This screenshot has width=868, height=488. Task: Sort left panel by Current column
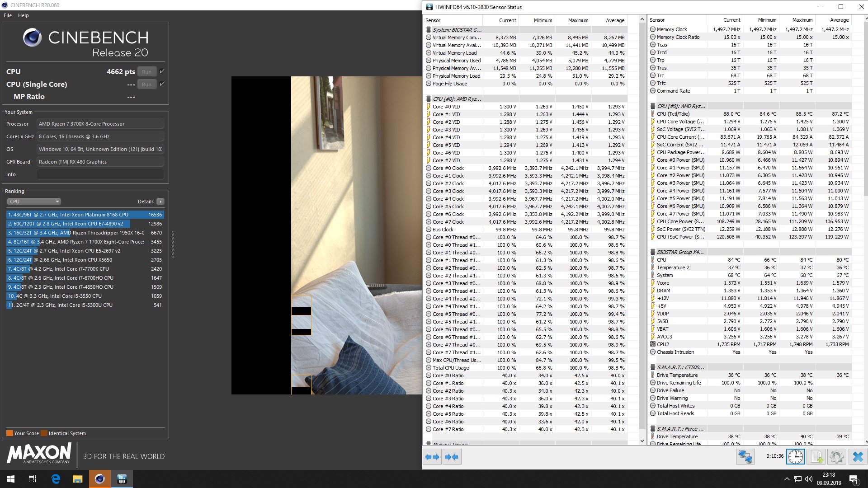[x=501, y=20]
